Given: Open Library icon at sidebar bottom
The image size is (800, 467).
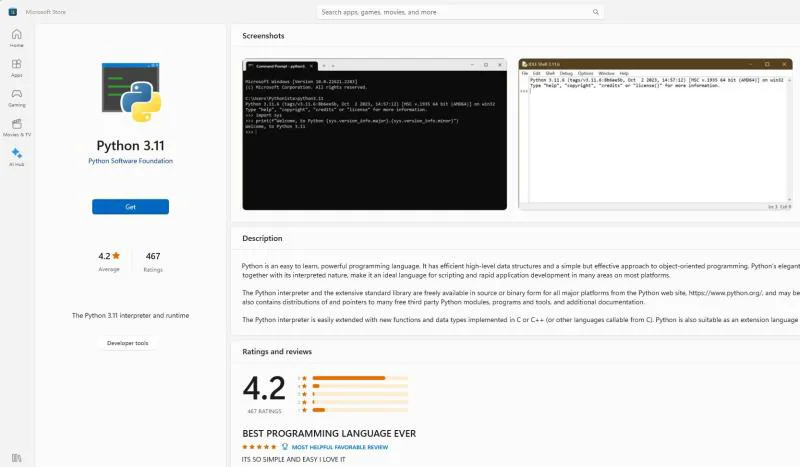Looking at the screenshot, I should (x=17, y=458).
